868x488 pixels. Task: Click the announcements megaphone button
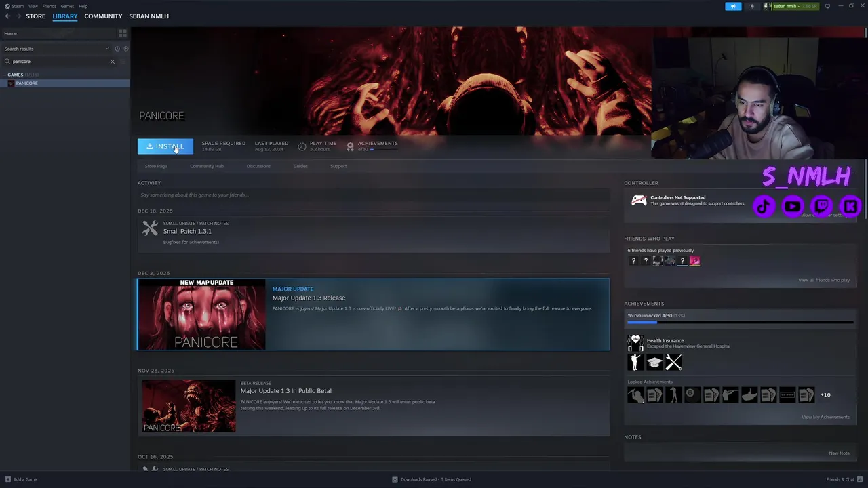pyautogui.click(x=733, y=6)
